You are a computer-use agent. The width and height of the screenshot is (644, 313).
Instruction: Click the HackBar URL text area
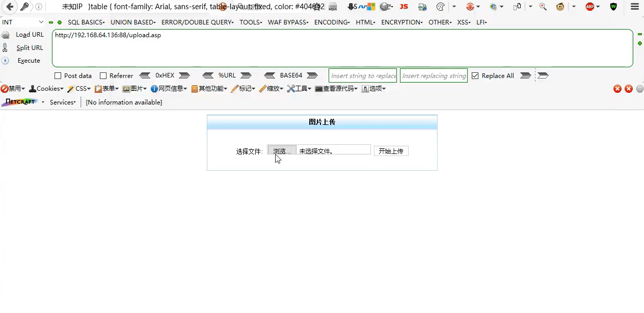point(342,48)
